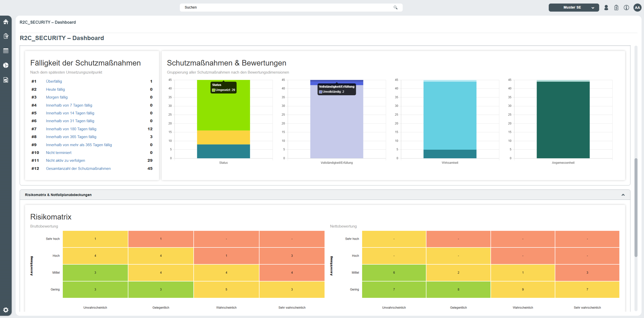Click R2C_SECURITY – Dashboard breadcrumb
Screen dimensions: 644x318
[x=48, y=22]
